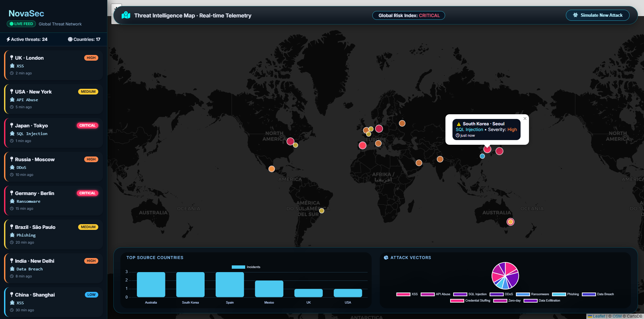The height and width of the screenshot is (319, 644).
Task: Close the South Korea · Seoul map popup
Action: tap(525, 118)
